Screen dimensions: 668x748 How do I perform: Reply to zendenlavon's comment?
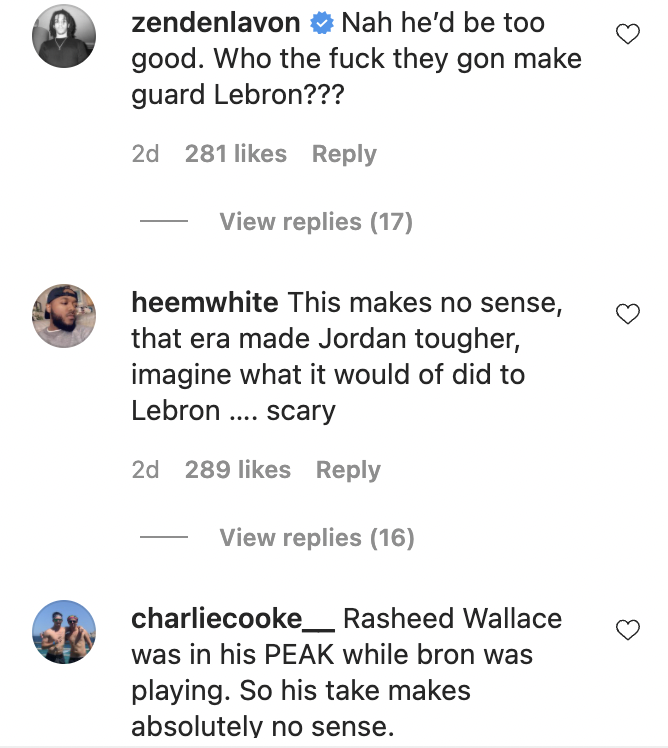tap(344, 154)
